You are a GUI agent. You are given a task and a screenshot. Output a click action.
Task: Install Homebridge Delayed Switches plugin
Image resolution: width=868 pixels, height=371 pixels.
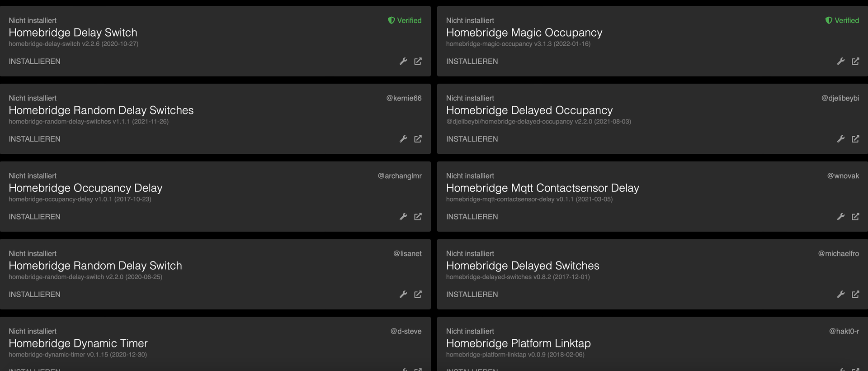(472, 295)
